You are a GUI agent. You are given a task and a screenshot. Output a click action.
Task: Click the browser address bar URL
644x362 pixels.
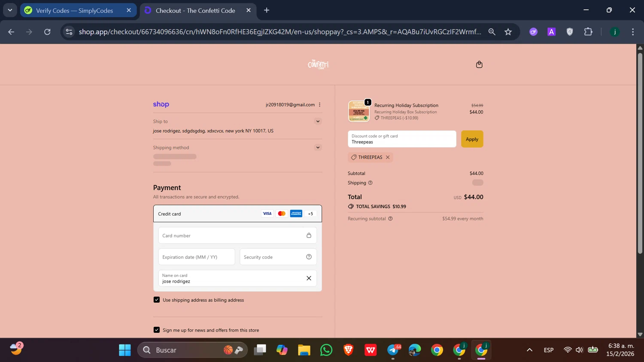point(280,32)
